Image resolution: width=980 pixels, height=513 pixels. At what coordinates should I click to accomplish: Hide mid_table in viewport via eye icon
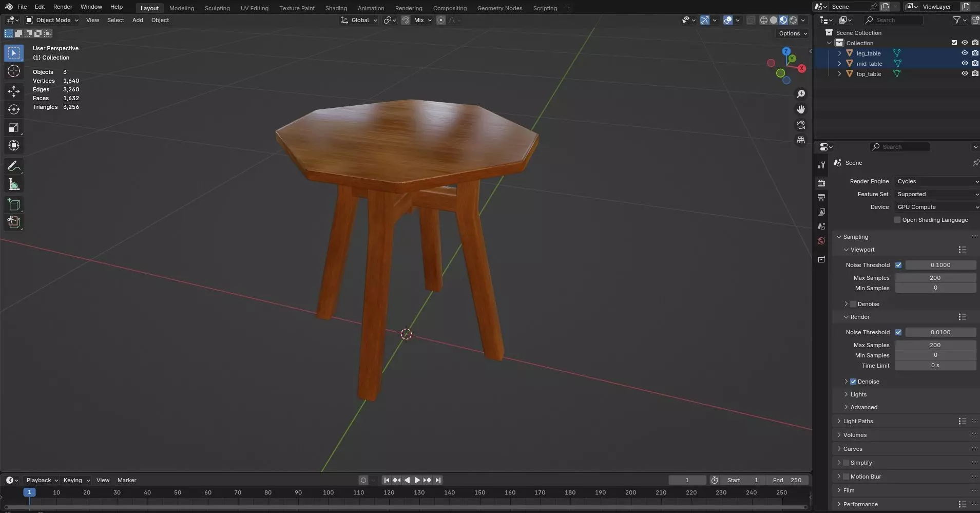click(965, 64)
